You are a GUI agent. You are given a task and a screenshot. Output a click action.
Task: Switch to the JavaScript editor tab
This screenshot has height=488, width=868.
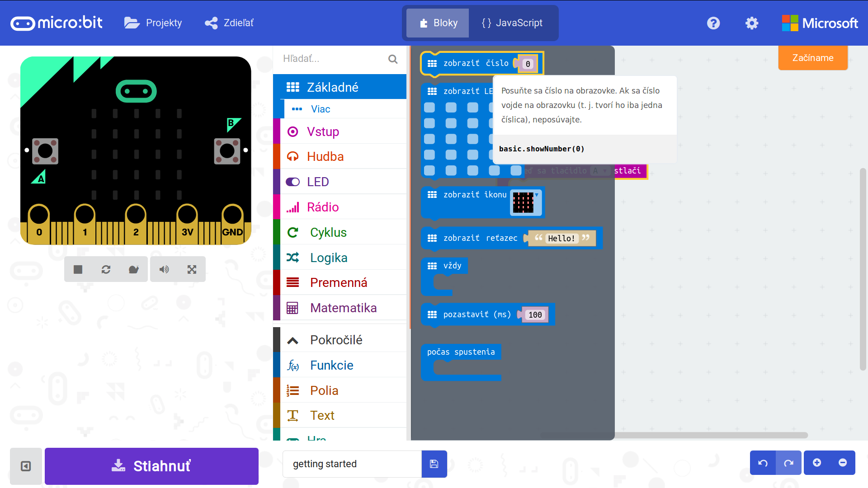(512, 23)
